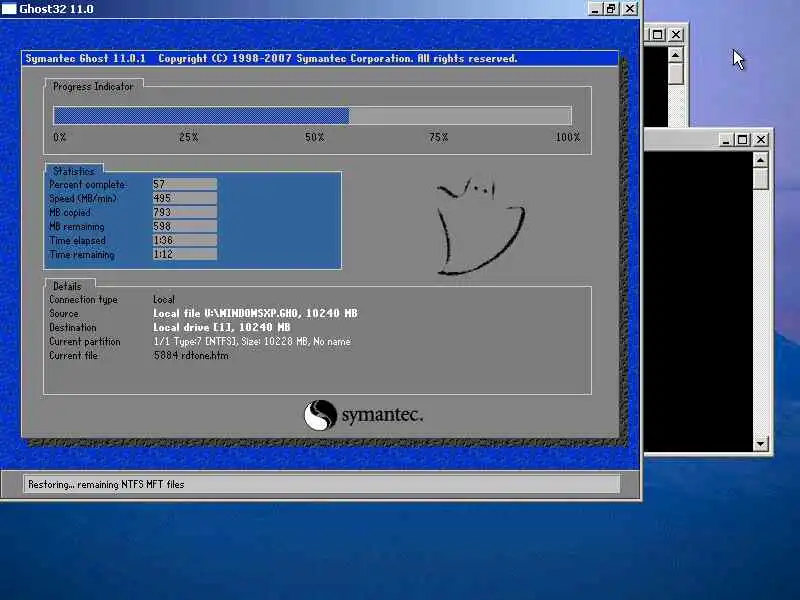
Task: Select the Speed value 495
Action: pos(185,198)
